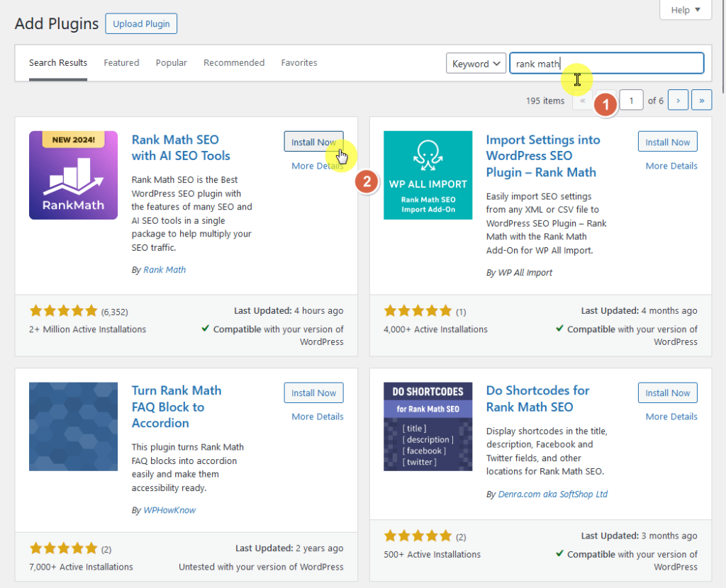Click the Upload Plugin button
The width and height of the screenshot is (726, 588).
[x=141, y=23]
